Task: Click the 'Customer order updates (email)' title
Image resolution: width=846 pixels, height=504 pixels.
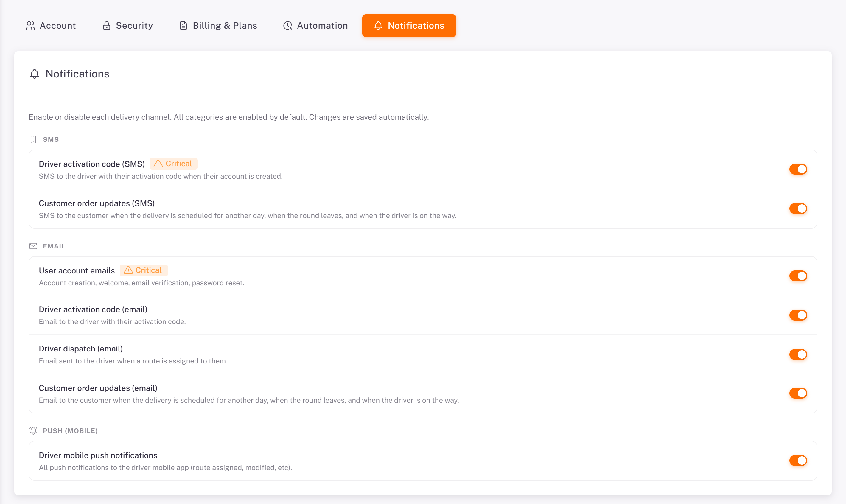Action: [x=98, y=388]
